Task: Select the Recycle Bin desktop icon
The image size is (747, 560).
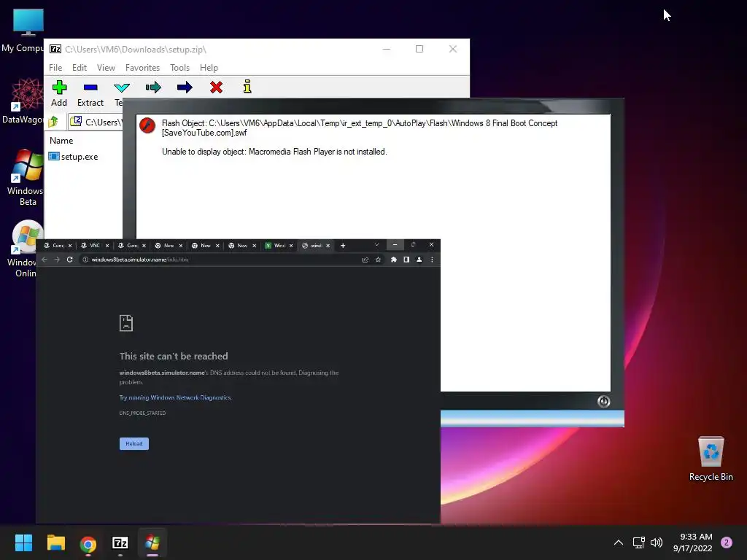Action: point(711,459)
